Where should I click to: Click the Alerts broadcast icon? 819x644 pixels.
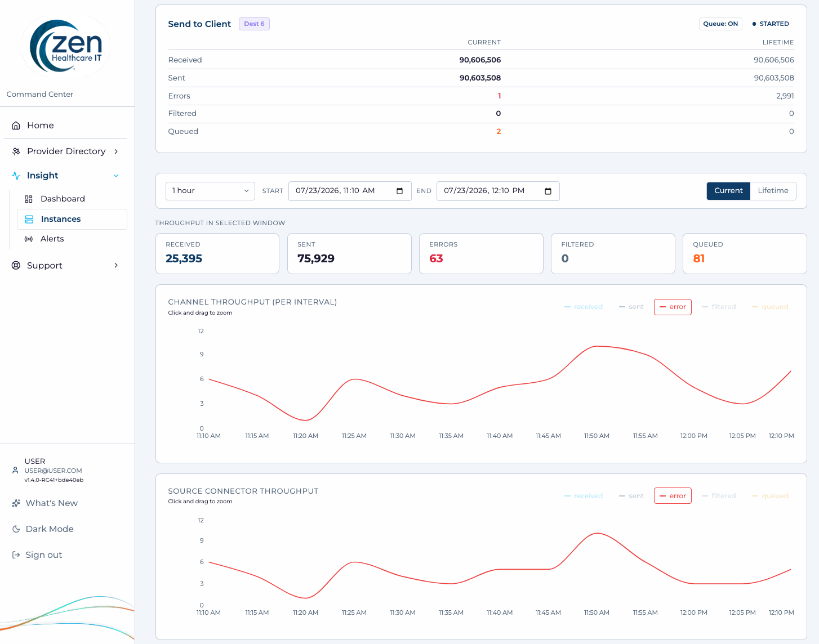pos(29,239)
